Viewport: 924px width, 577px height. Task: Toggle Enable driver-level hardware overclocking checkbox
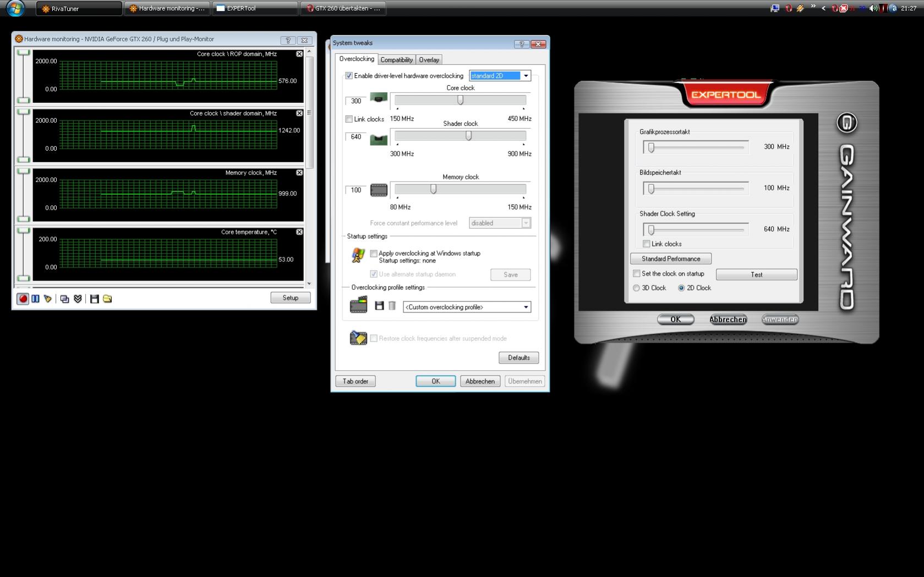(x=349, y=76)
